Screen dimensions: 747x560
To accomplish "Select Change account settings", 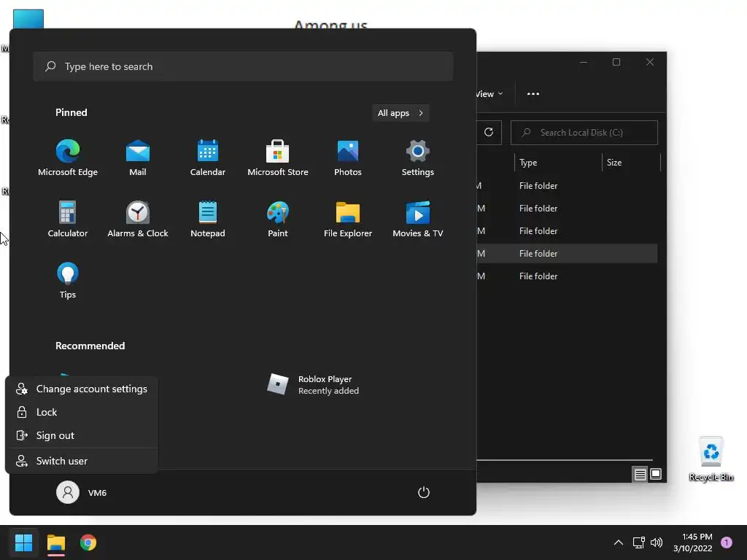I will click(x=82, y=389).
